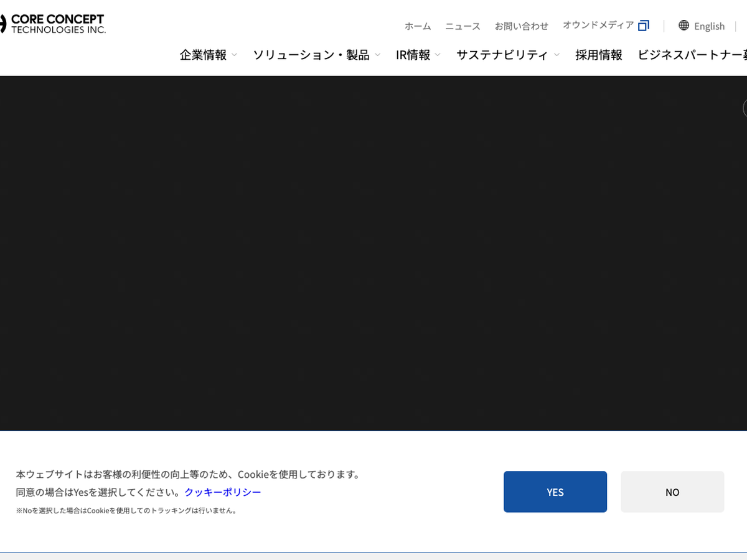747x560 pixels.
Task: Accept cookies with the YES button
Action: 555,492
